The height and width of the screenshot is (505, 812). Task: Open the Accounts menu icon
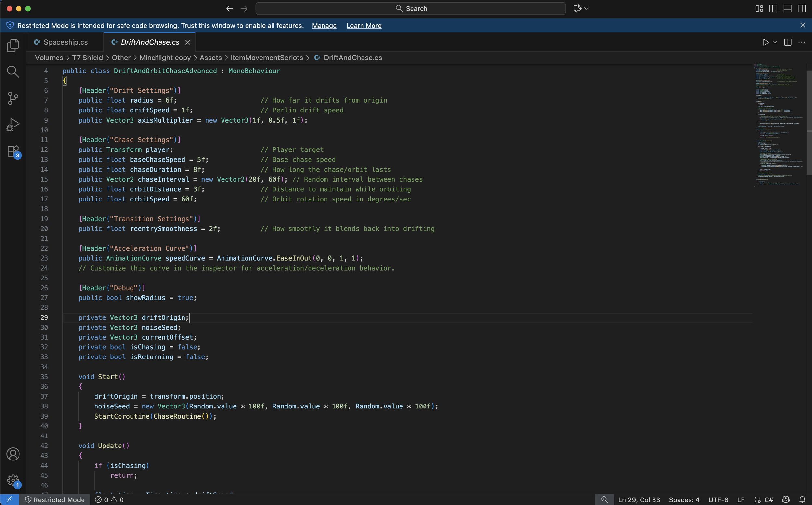point(13,454)
